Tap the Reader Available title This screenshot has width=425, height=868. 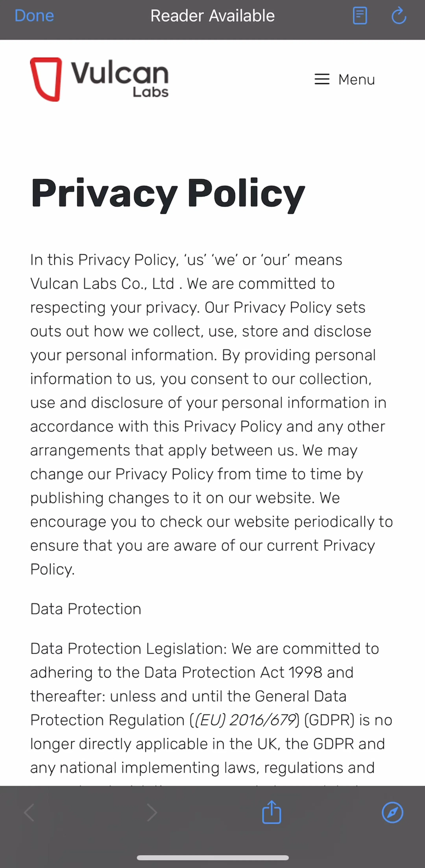coord(212,16)
